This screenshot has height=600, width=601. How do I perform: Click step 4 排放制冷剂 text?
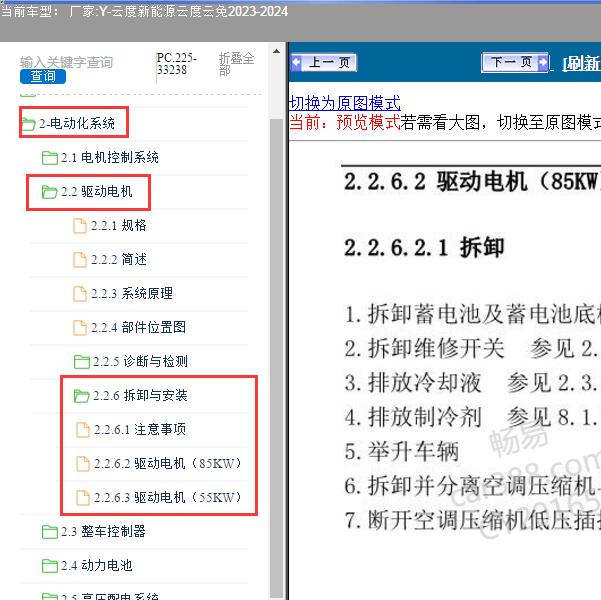click(x=413, y=417)
